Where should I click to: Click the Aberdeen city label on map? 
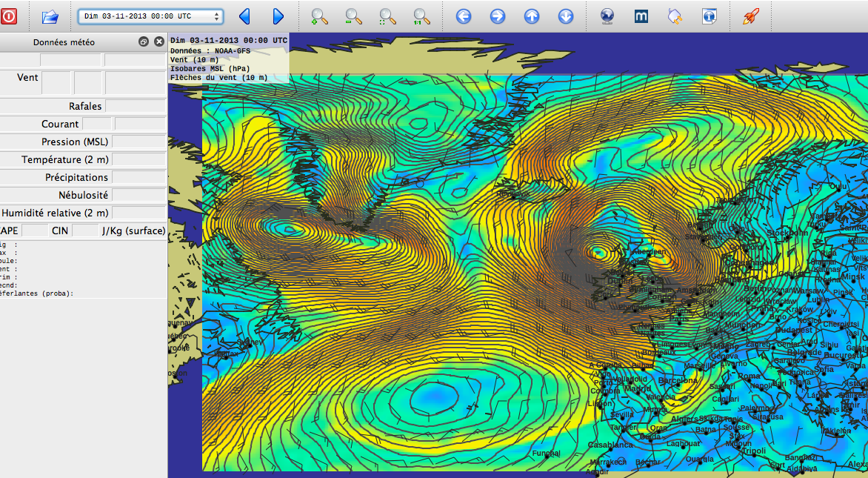click(x=650, y=251)
